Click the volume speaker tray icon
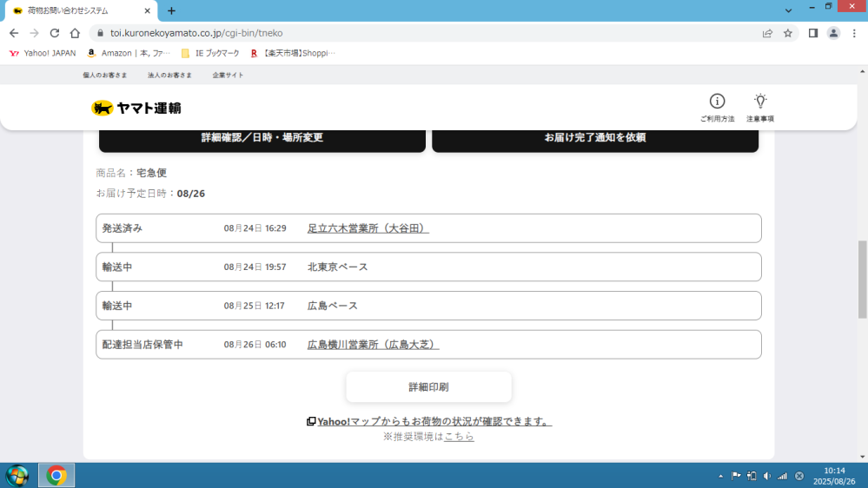Screen dimensions: 868x488 766,476
